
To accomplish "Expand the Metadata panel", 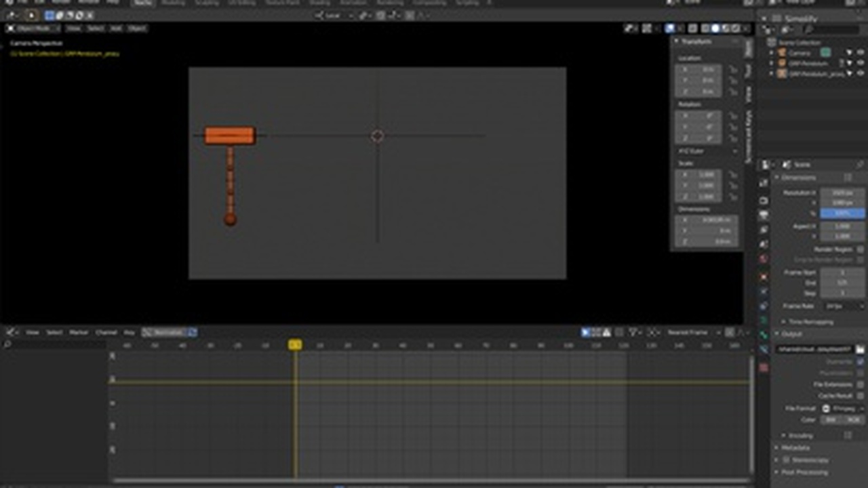I will pyautogui.click(x=795, y=448).
